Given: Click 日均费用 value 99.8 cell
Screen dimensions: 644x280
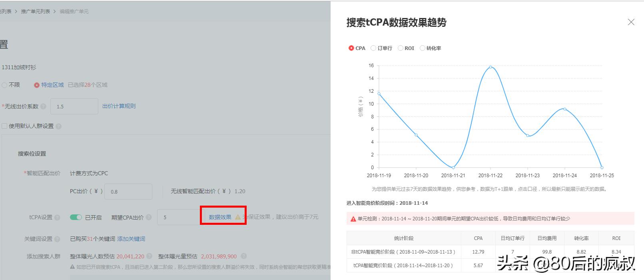Looking at the screenshot, I should click(547, 252).
